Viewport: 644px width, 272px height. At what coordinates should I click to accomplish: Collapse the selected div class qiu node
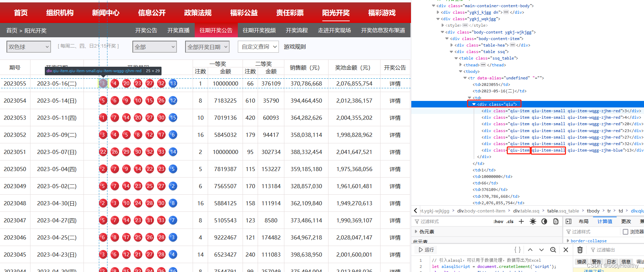[x=474, y=104]
